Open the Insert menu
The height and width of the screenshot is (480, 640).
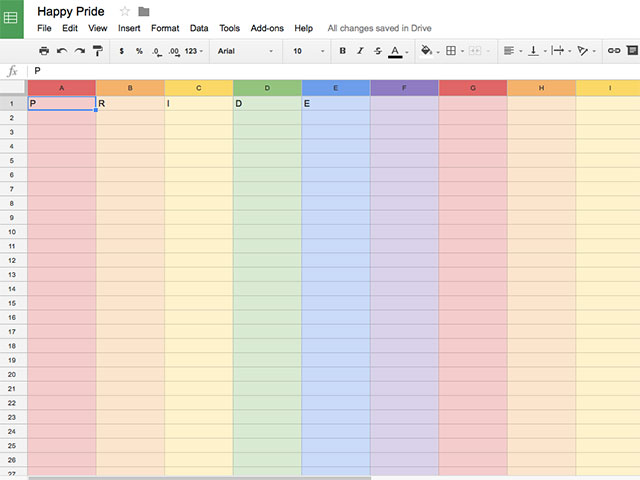pyautogui.click(x=129, y=29)
